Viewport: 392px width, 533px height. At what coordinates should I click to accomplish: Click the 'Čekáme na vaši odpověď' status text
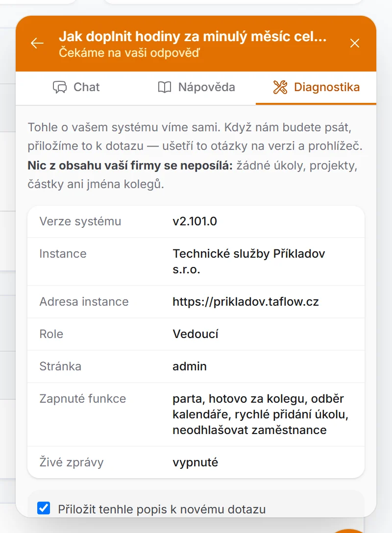[129, 53]
